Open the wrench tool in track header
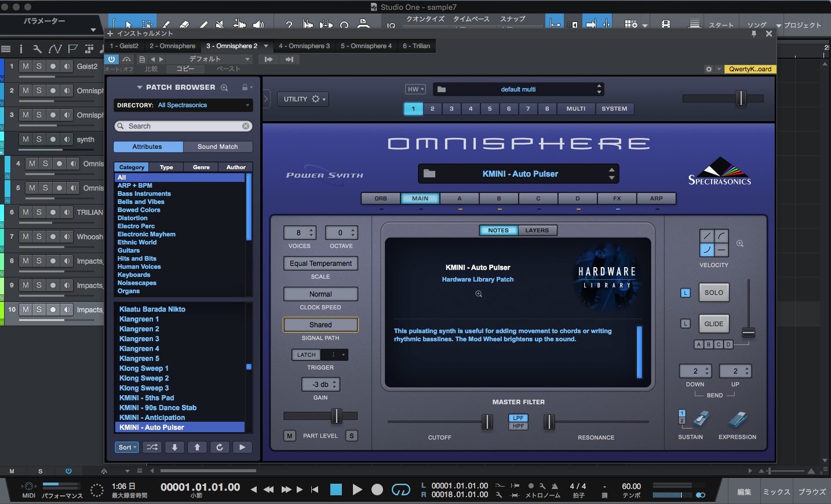 [37, 49]
